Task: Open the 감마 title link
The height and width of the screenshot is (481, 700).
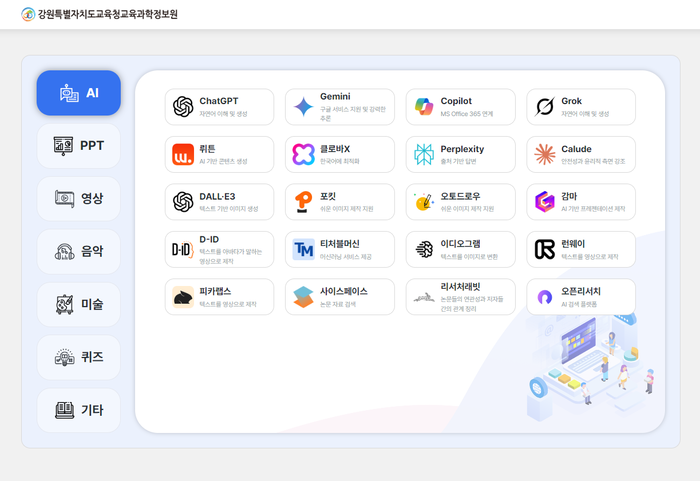Action: pos(569,197)
